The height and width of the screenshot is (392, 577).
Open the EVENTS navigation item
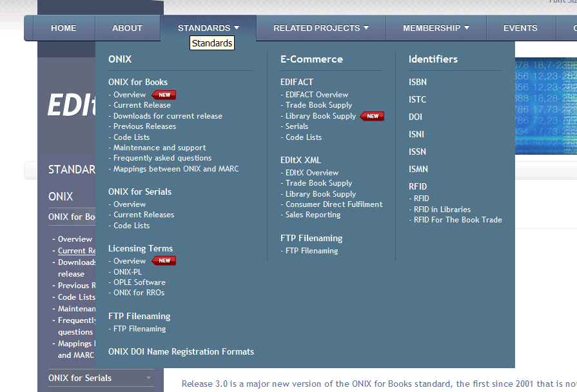click(x=520, y=28)
